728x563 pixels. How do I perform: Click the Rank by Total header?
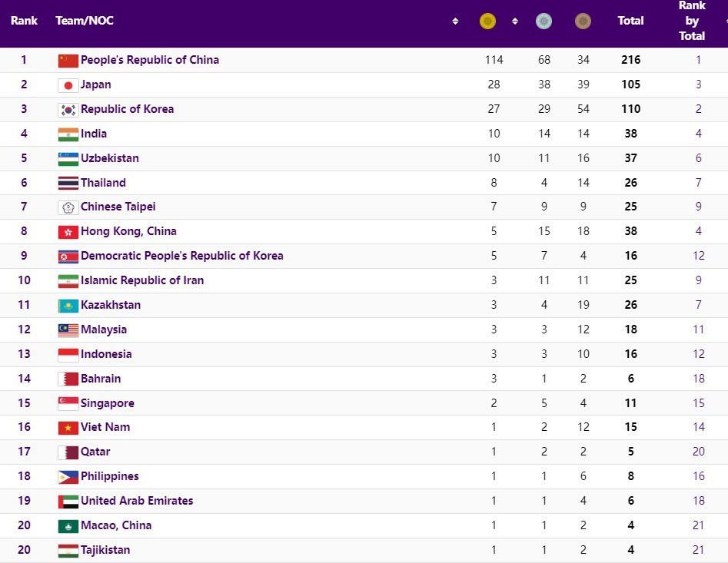coord(692,21)
